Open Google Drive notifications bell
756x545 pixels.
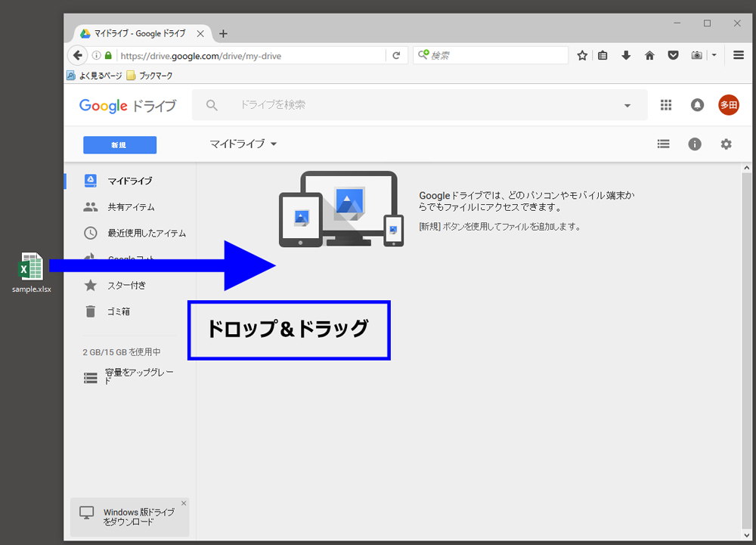click(697, 104)
